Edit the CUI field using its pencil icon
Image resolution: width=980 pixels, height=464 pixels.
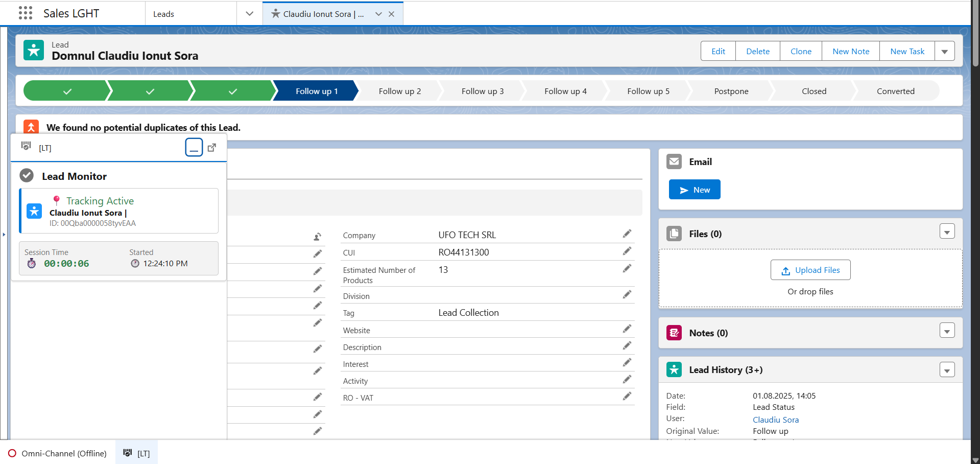627,251
